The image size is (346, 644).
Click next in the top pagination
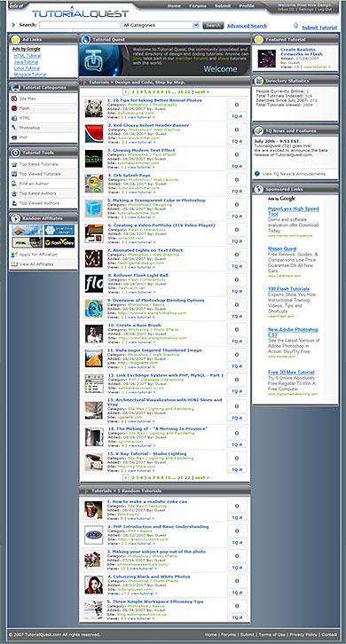(x=201, y=92)
